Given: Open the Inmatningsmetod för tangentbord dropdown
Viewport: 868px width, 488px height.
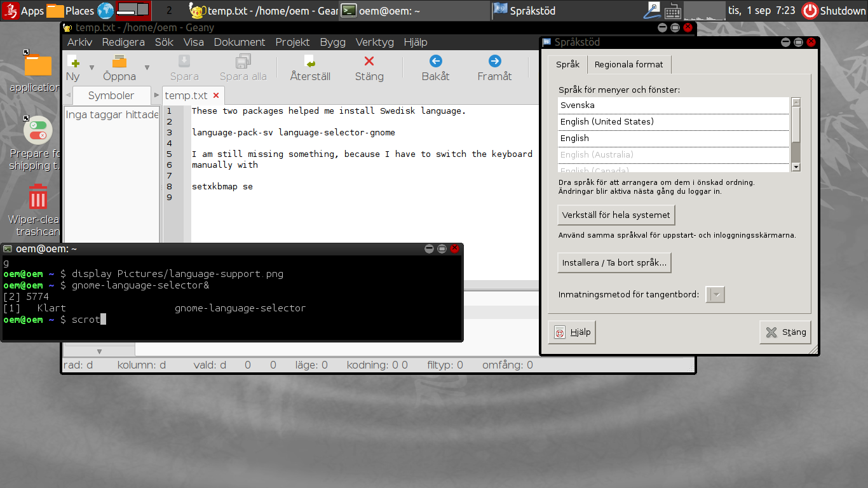Looking at the screenshot, I should [x=715, y=295].
